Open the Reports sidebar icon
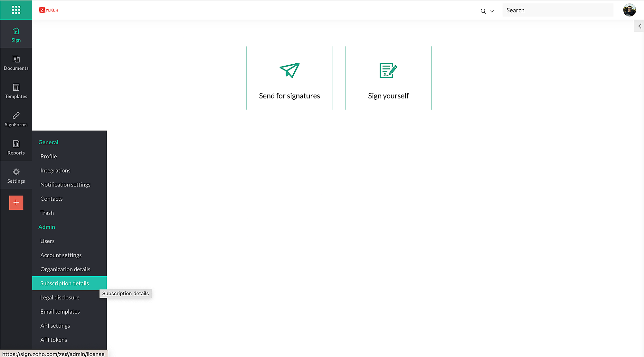 tap(16, 144)
